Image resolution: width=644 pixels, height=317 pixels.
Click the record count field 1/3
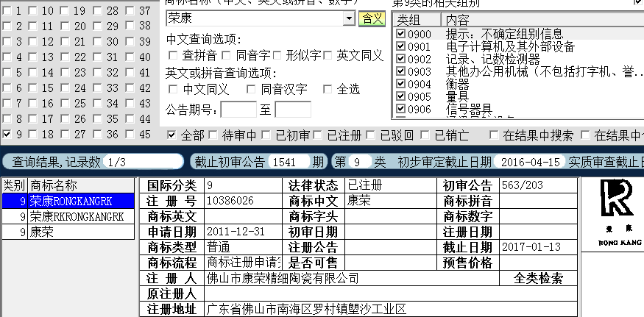[143, 162]
